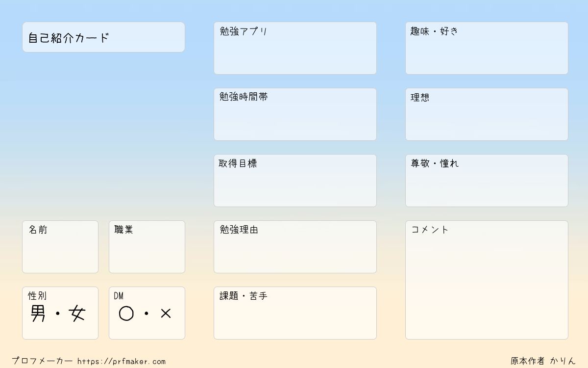
Task: Click the 原本作者 かりん credit text
Action: [543, 361]
